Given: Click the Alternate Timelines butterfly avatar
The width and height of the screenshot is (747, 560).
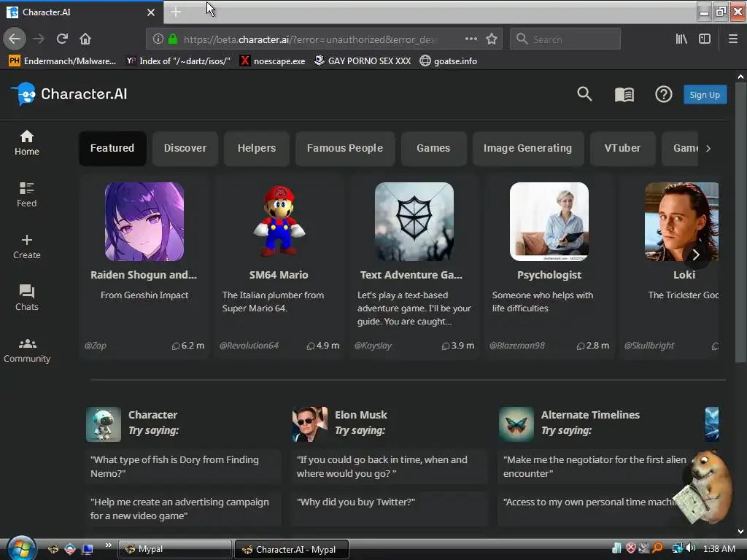Looking at the screenshot, I should (x=516, y=424).
